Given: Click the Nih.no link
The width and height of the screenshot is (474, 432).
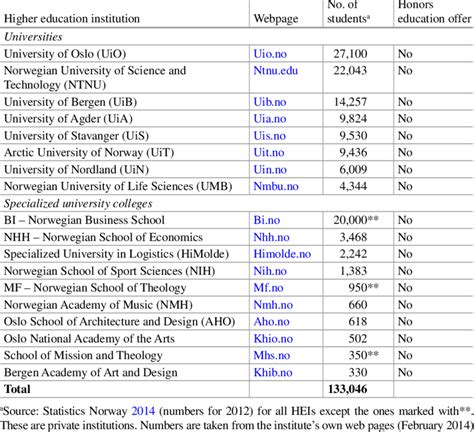Looking at the screenshot, I should (270, 271).
